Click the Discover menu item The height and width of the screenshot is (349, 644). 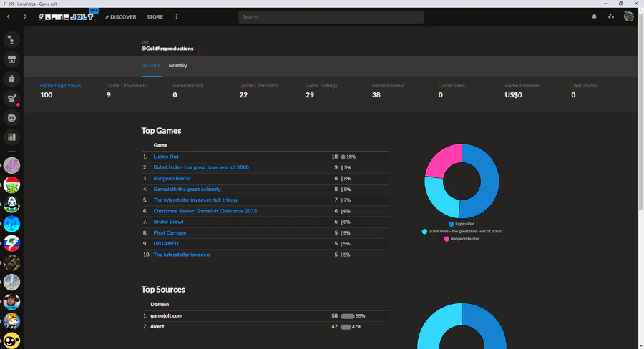tap(121, 17)
